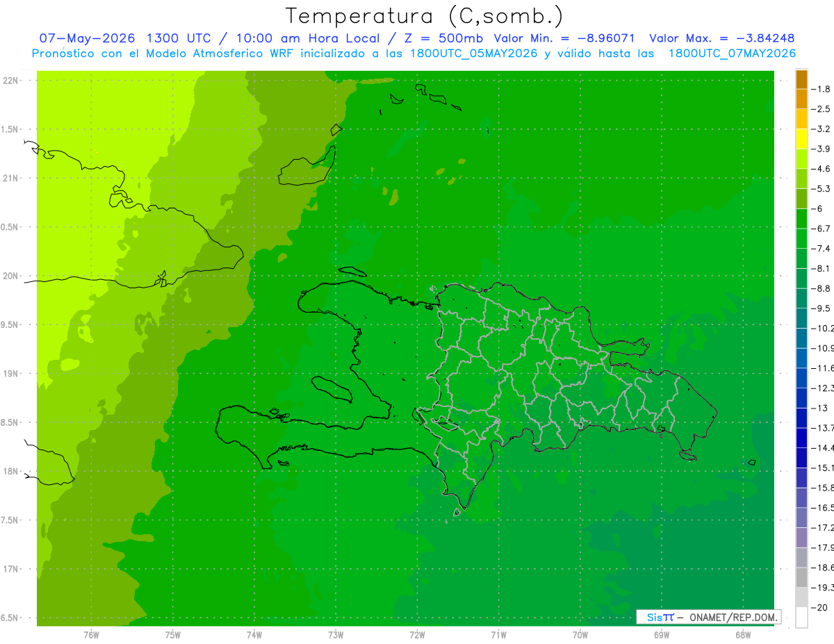Click the 07-May-2026 forecast date

coord(83,38)
